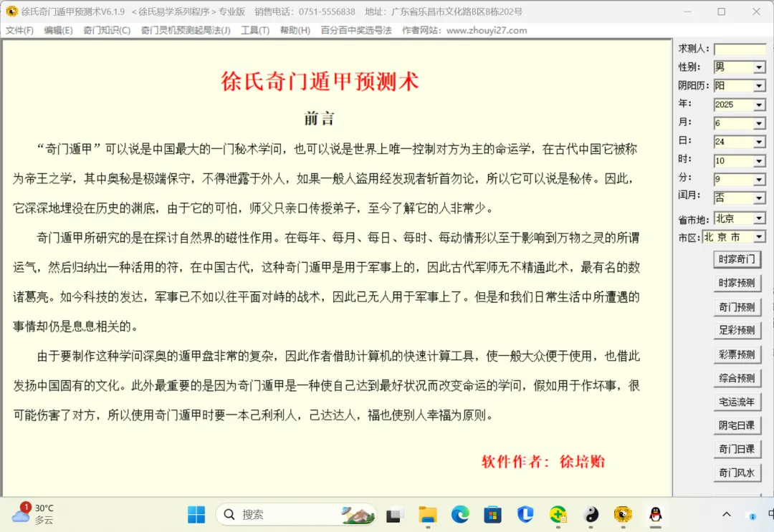774x532 pixels.
Task: Click the 前言 heading
Action: click(320, 118)
